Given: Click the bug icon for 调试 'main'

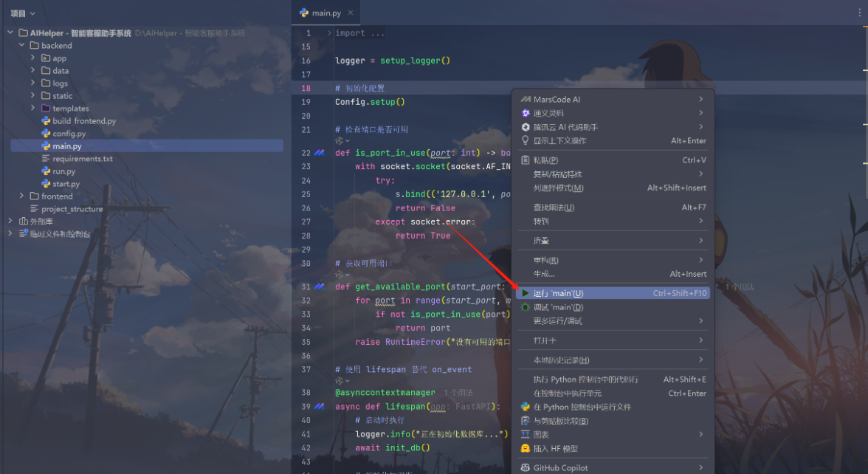Looking at the screenshot, I should [x=526, y=307].
